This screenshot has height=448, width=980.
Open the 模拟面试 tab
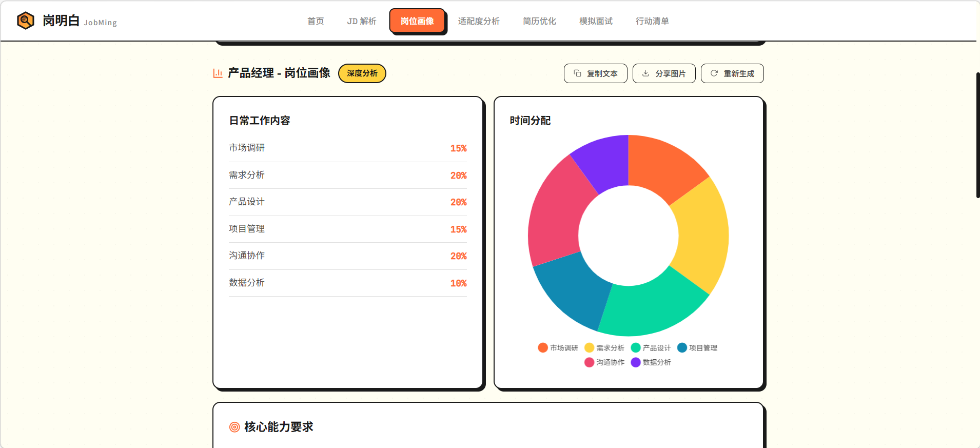(x=596, y=21)
